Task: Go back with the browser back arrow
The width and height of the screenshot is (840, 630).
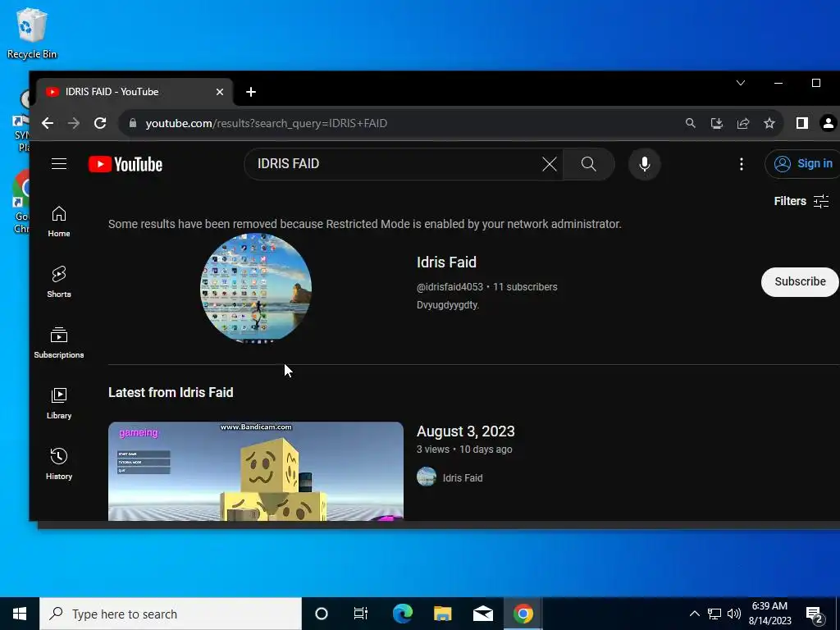Action: coord(48,123)
